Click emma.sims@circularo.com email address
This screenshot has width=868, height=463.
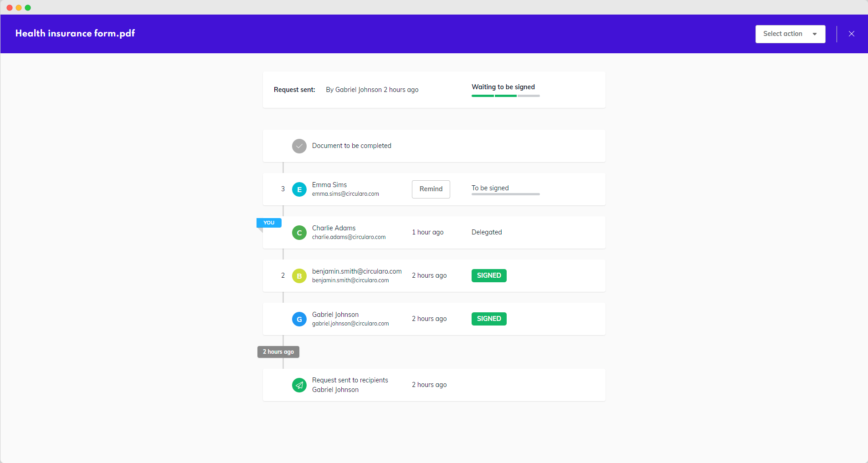click(x=345, y=194)
